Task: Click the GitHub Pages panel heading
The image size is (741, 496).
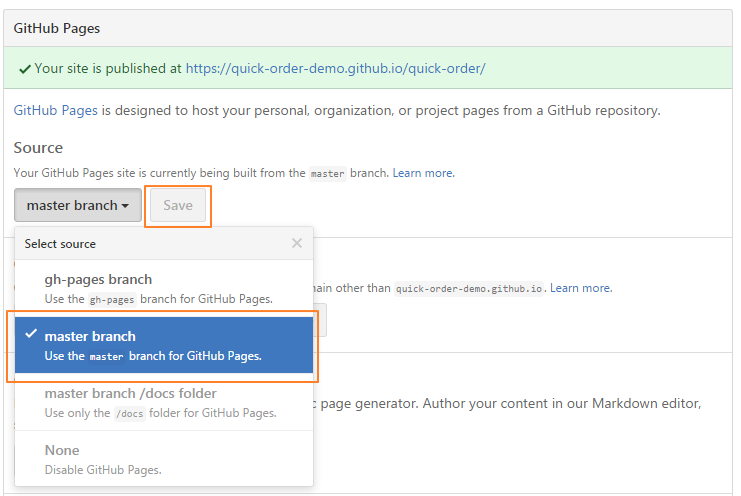Action: 57,28
